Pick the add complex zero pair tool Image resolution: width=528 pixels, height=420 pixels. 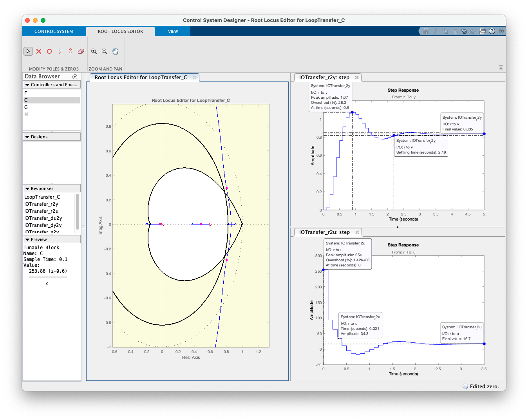[71, 51]
